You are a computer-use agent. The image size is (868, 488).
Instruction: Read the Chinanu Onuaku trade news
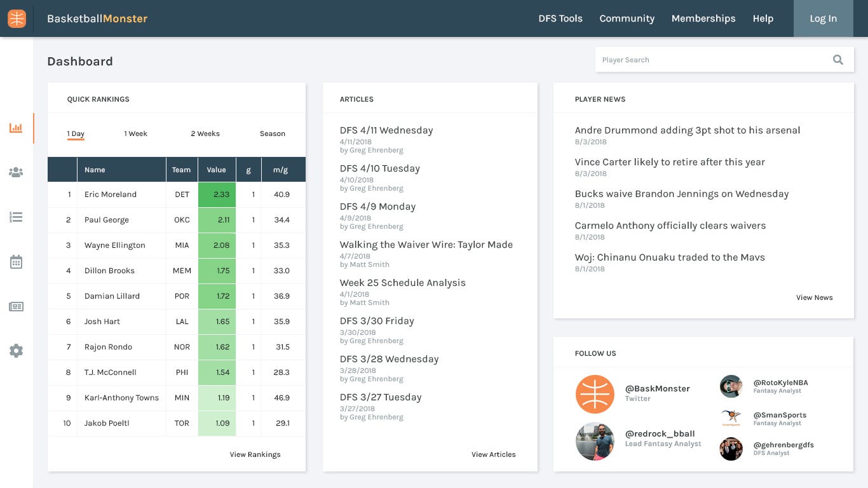point(670,257)
